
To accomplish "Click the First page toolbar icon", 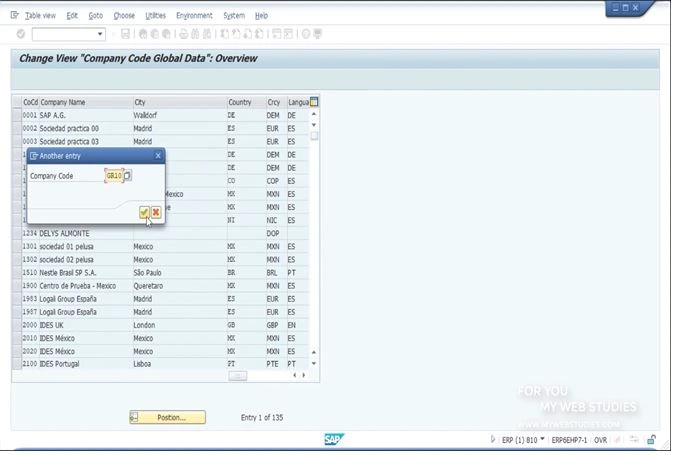I will [224, 34].
